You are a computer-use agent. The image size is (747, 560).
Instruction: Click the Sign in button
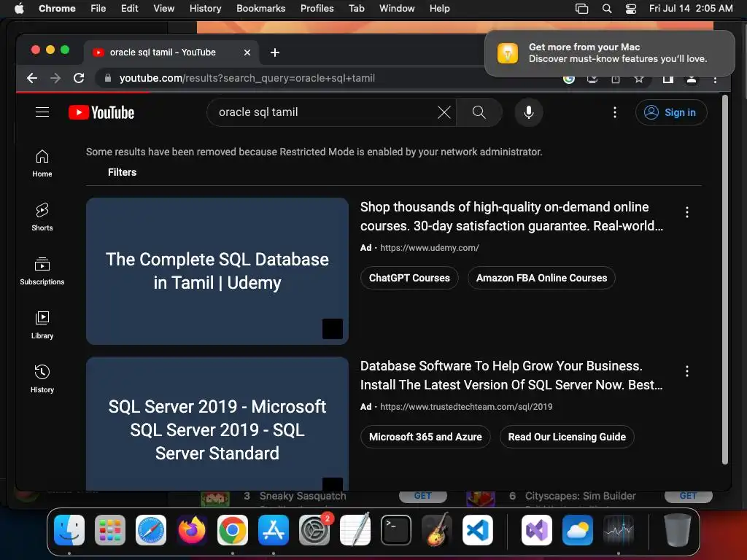point(671,112)
